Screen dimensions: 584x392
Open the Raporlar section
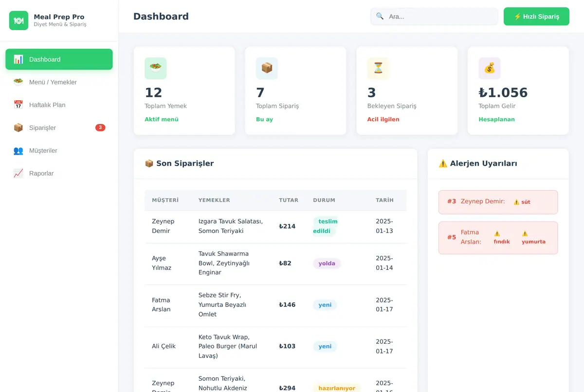59,174
